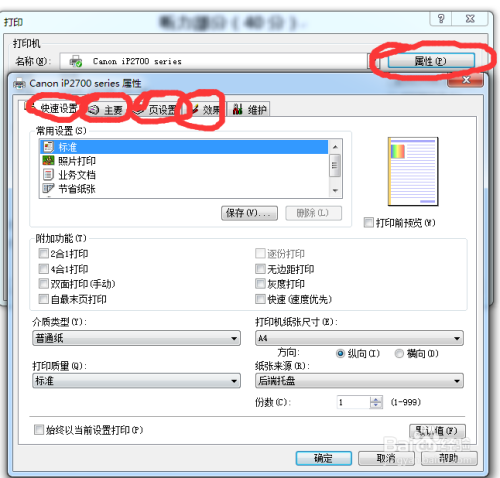Click the printer icon beside Canon iP2700 name
Image resolution: width=500 pixels, height=478 pixels.
click(x=76, y=61)
